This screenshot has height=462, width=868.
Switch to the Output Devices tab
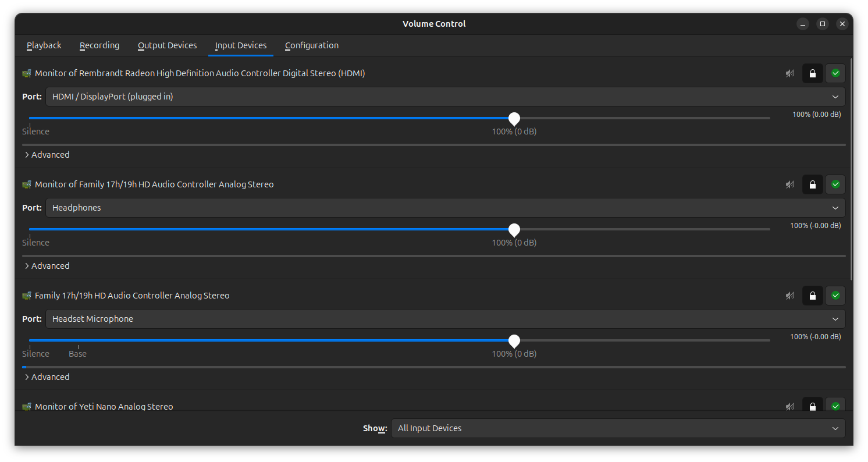point(167,45)
